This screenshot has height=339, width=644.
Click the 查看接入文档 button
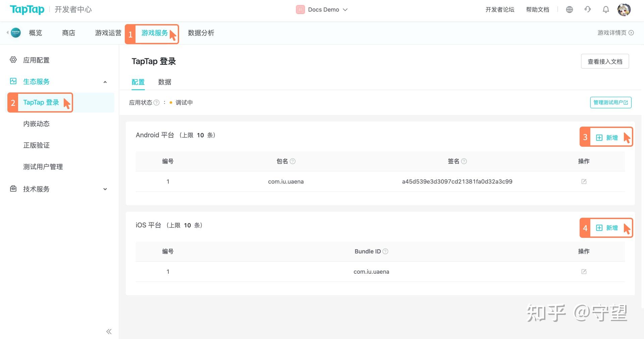pyautogui.click(x=605, y=61)
